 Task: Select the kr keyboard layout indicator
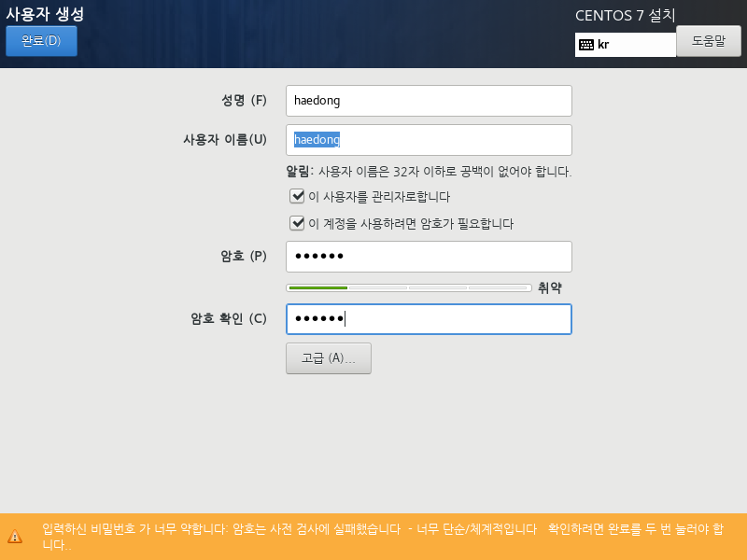626,45
